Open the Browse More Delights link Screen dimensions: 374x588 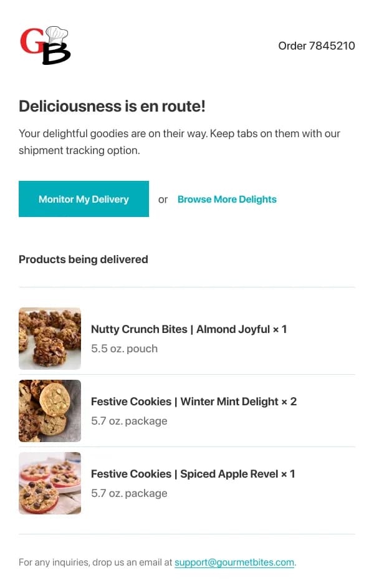tap(227, 199)
